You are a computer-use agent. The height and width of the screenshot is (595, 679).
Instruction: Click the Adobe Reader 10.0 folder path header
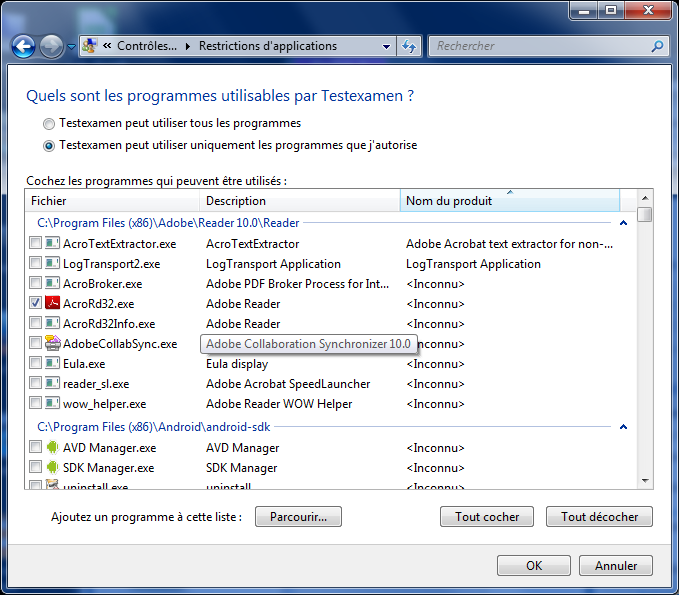[x=168, y=223]
